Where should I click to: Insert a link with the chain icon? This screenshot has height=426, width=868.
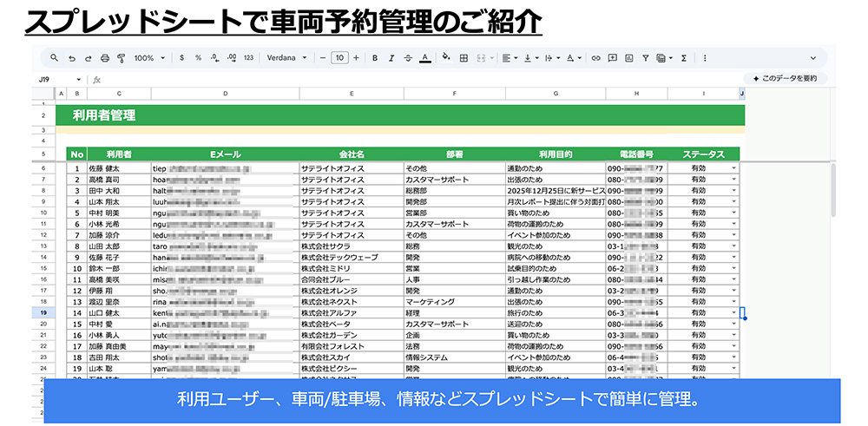click(x=595, y=58)
